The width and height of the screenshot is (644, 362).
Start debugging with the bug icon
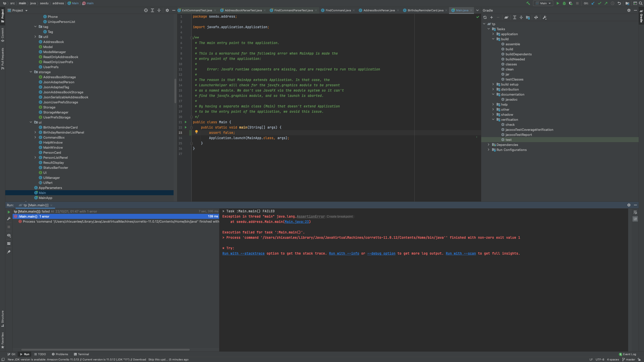(x=564, y=3)
